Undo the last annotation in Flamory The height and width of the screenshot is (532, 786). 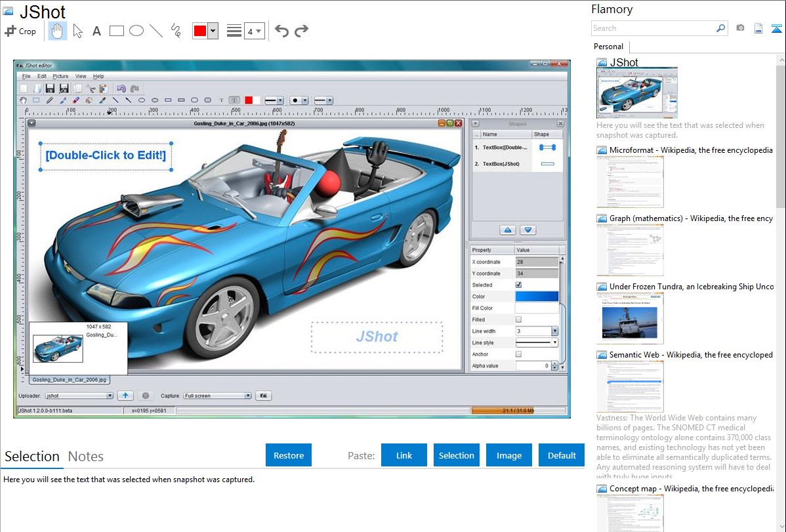[281, 31]
